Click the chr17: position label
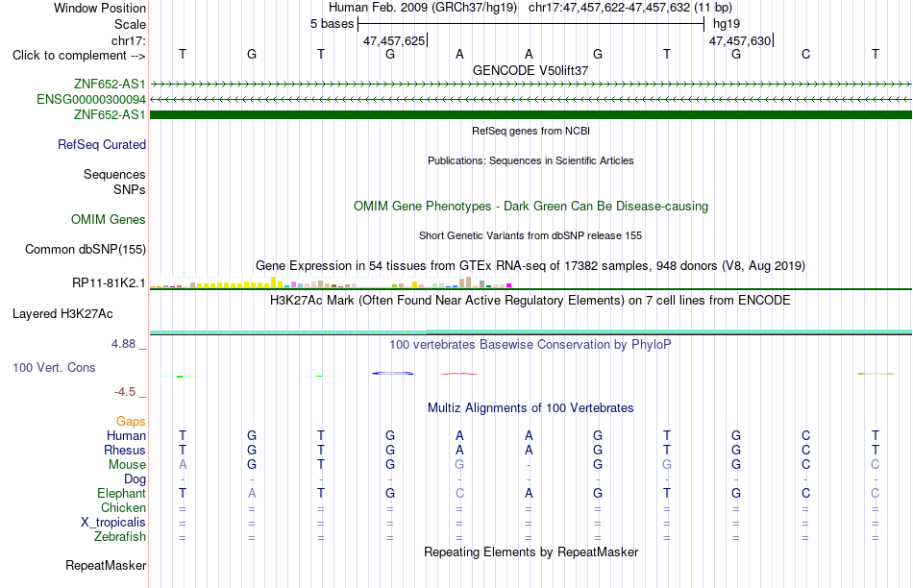This screenshot has height=588, width=913. (x=128, y=40)
